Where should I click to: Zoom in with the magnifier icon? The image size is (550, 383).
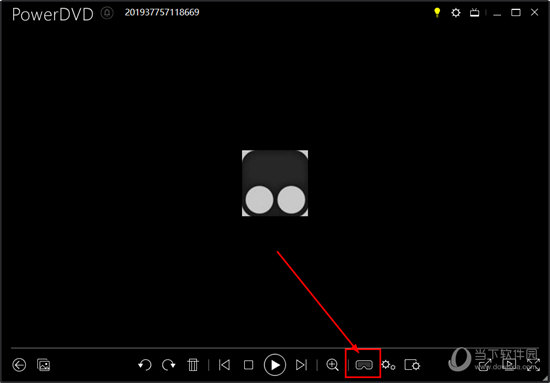[x=332, y=365]
